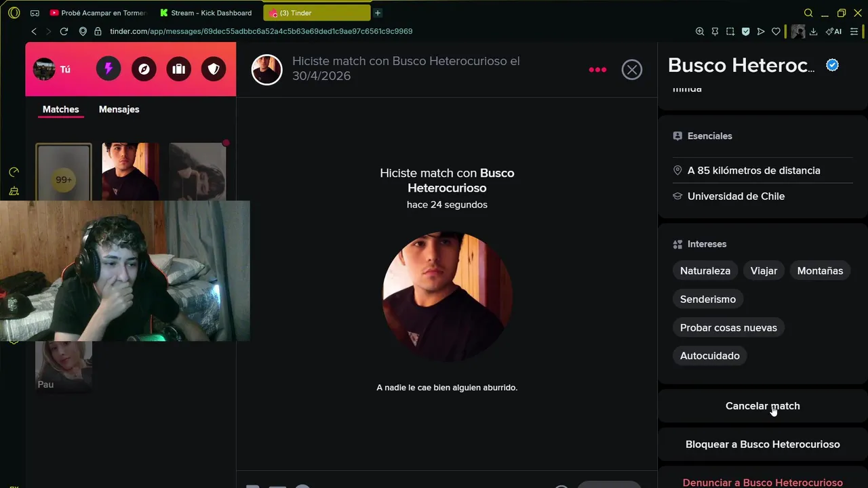This screenshot has height=488, width=868.
Task: Open the downloads icon in the toolbar
Action: tap(813, 31)
